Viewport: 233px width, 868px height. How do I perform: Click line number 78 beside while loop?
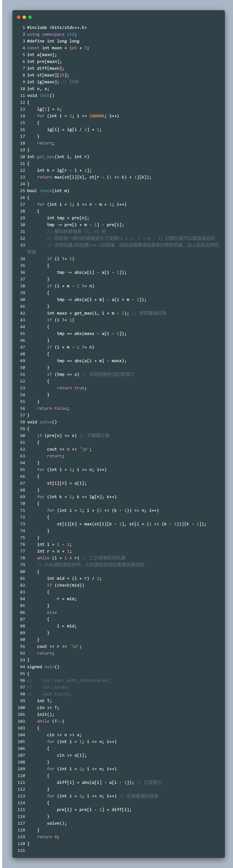pos(23,558)
